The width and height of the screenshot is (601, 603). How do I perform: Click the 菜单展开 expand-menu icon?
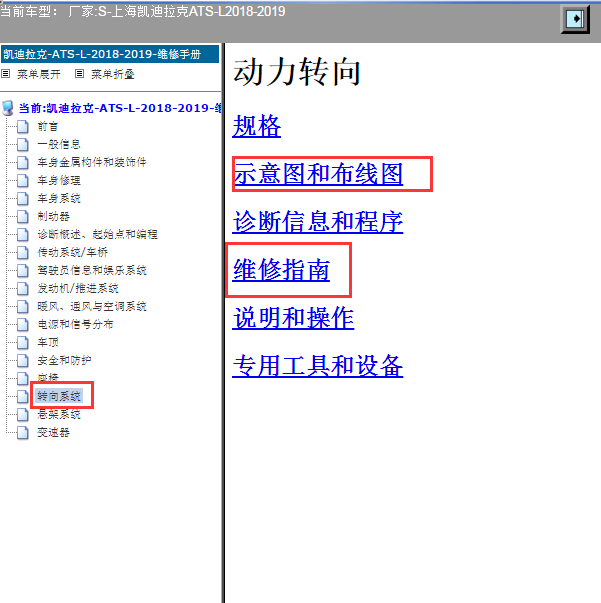pos(5,73)
